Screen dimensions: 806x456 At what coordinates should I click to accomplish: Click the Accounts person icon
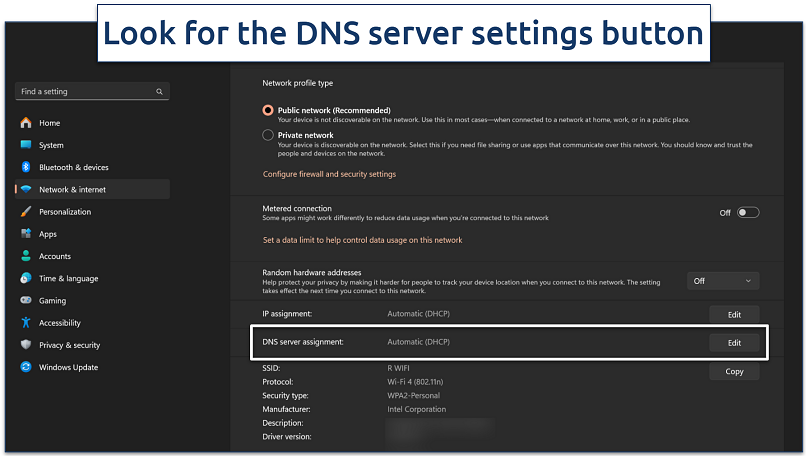tap(26, 256)
